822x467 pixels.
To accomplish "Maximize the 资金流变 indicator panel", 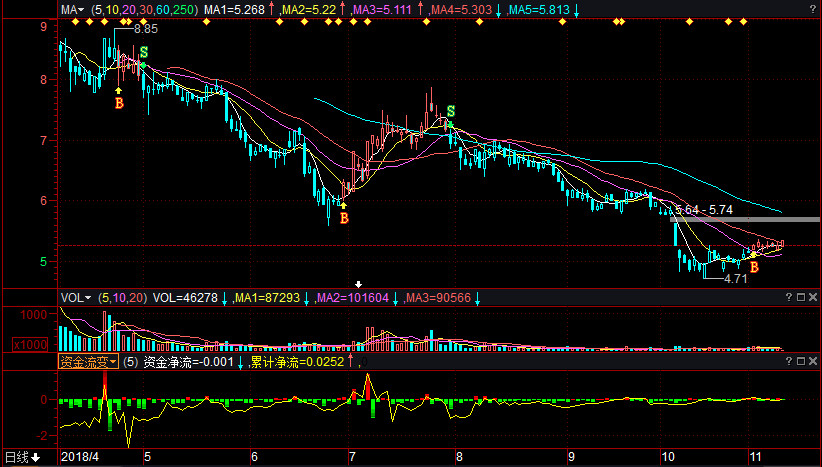I will pos(800,361).
